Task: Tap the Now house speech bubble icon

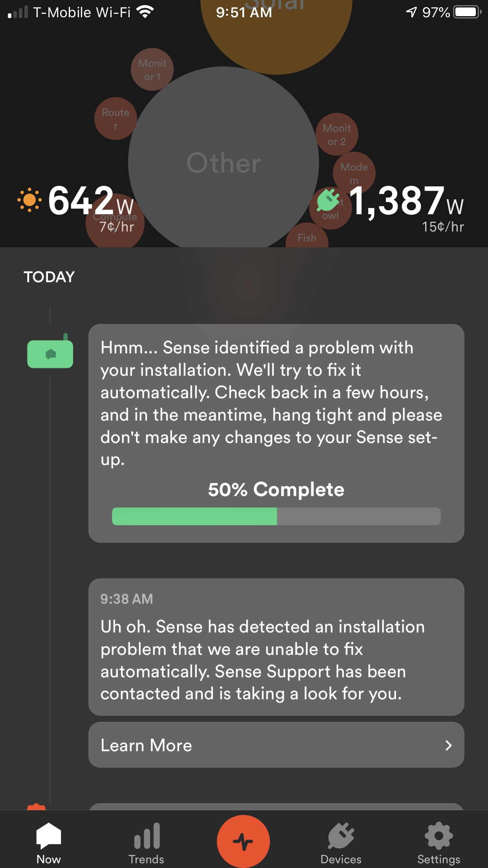Action: 49,835
